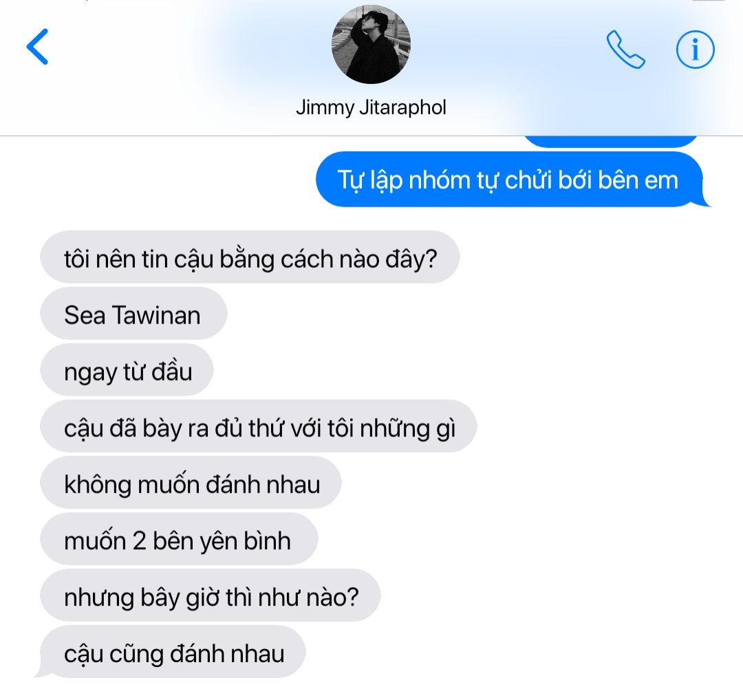Click the word 'yên bình' in the gray bubble
The width and height of the screenshot is (743, 700).
pos(245,541)
